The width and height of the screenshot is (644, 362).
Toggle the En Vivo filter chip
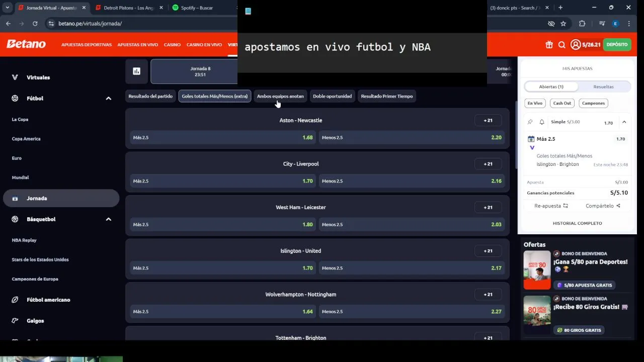click(535, 103)
